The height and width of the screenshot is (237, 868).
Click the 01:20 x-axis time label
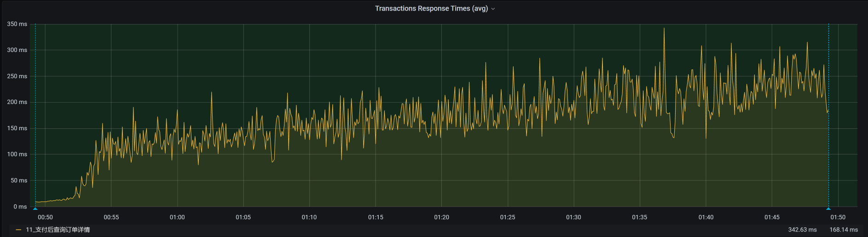(x=441, y=217)
